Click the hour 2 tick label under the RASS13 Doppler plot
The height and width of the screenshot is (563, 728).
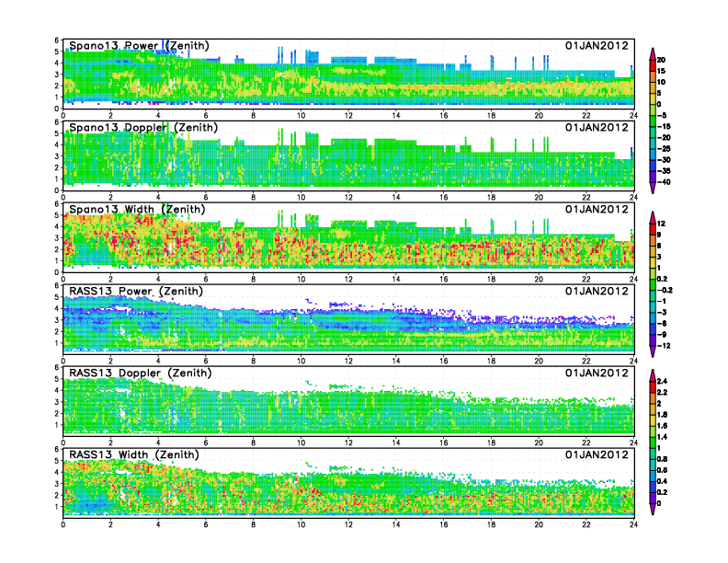(110, 442)
